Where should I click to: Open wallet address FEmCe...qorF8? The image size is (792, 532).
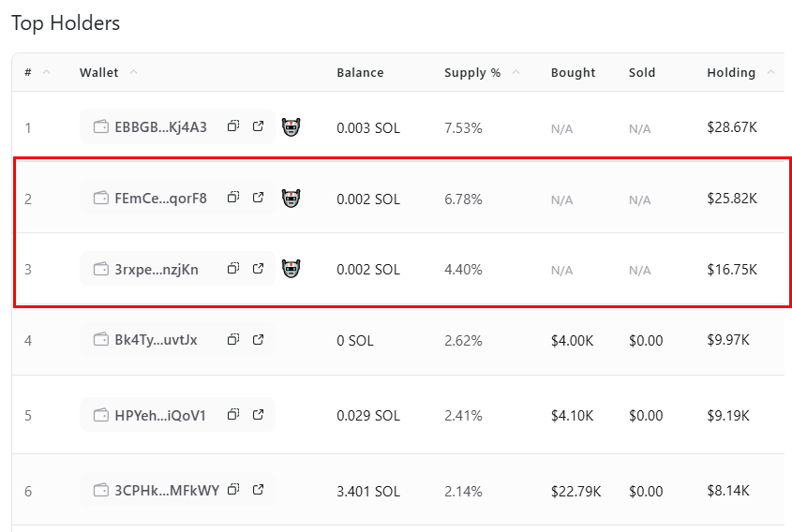[x=160, y=199]
